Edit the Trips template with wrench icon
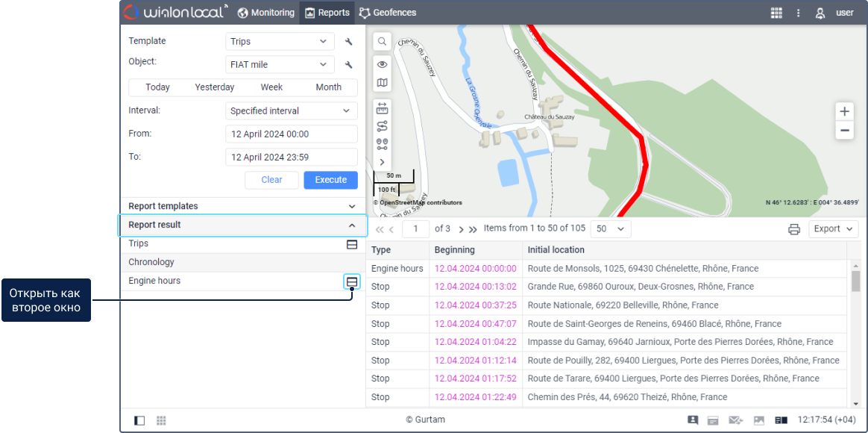 349,42
